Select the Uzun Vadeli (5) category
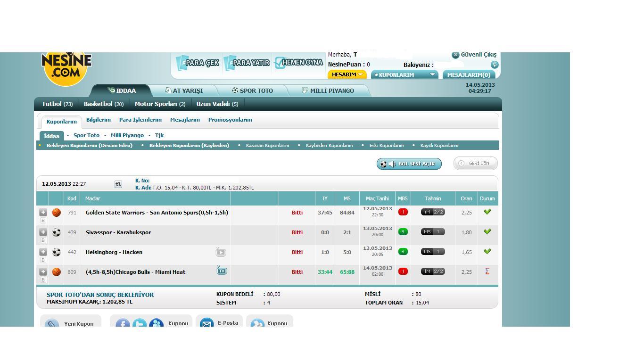 click(x=217, y=104)
